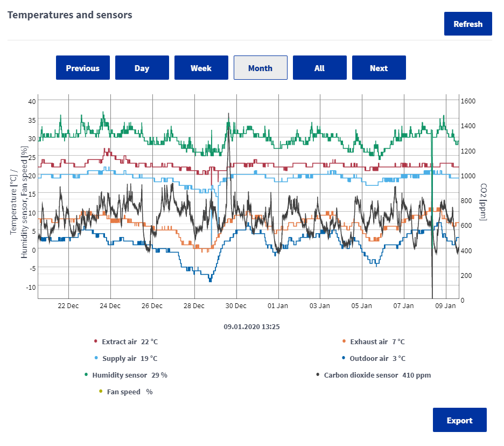Advance to the Next time period

coord(379,68)
